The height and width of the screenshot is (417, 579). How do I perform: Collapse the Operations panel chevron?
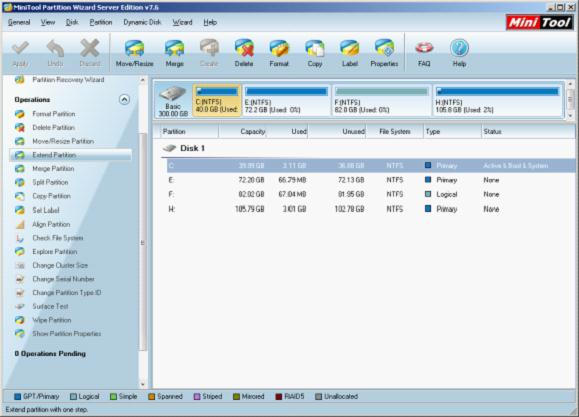tap(124, 99)
